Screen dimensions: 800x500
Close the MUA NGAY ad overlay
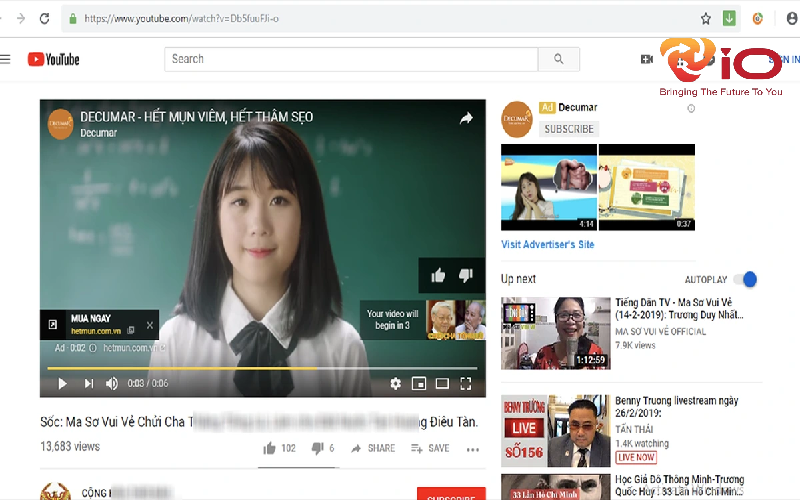(x=149, y=325)
